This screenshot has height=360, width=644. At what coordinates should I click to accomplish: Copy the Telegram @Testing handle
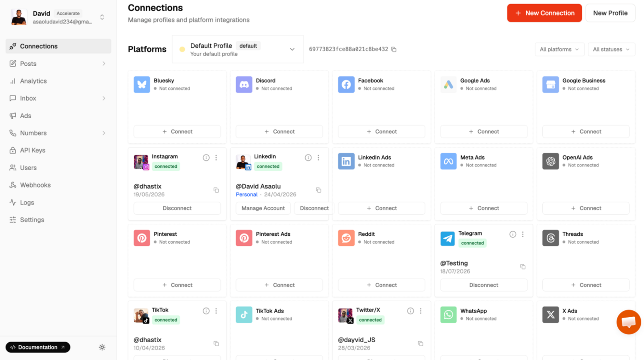[x=523, y=267]
